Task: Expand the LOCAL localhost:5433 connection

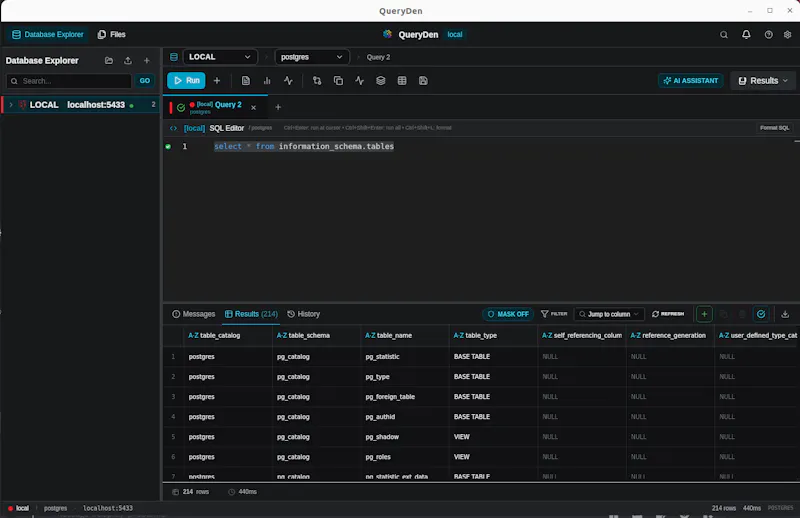Action: coord(11,105)
